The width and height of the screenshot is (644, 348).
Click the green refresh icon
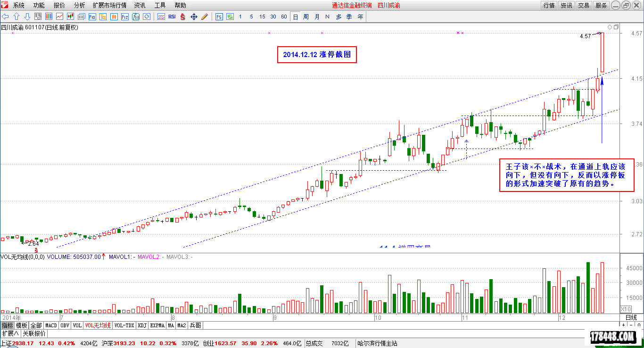(230, 17)
